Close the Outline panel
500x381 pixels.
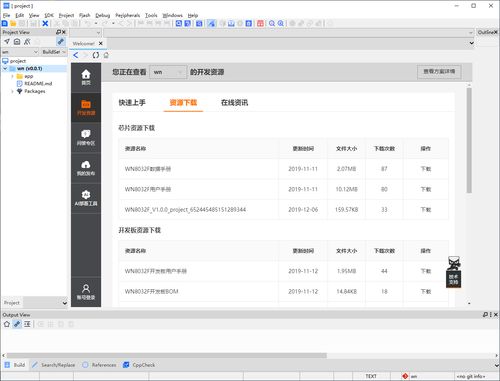(496, 32)
